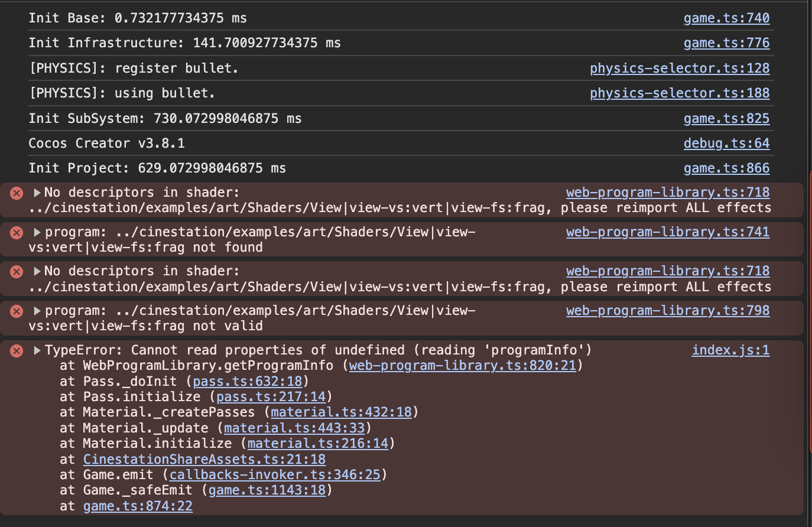812x527 pixels.
Task: Expand the TypeError stack trace triangle
Action: click(37, 351)
